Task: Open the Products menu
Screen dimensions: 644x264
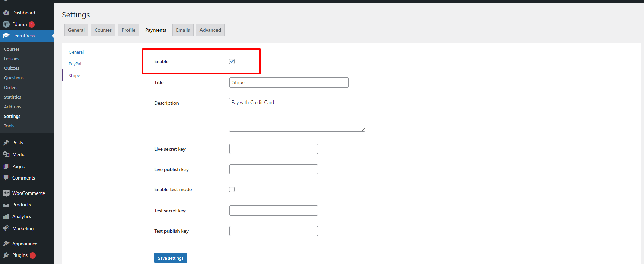Action: point(27,205)
